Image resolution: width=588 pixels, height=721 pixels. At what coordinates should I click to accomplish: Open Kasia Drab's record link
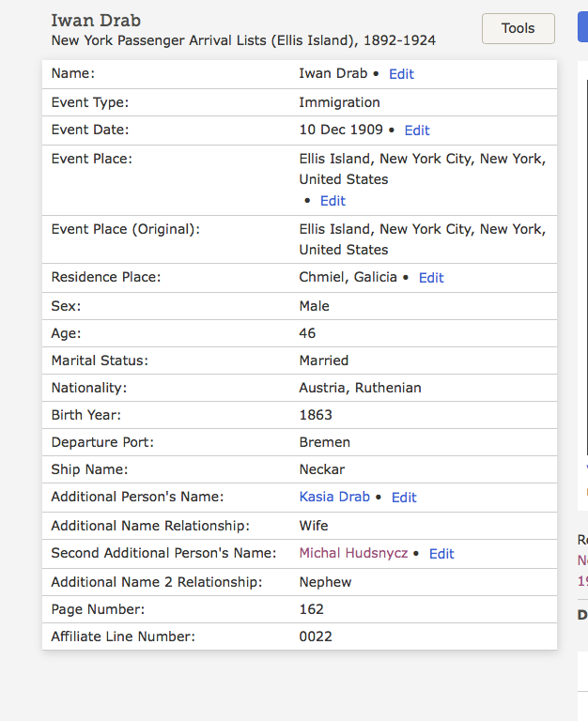pos(334,497)
